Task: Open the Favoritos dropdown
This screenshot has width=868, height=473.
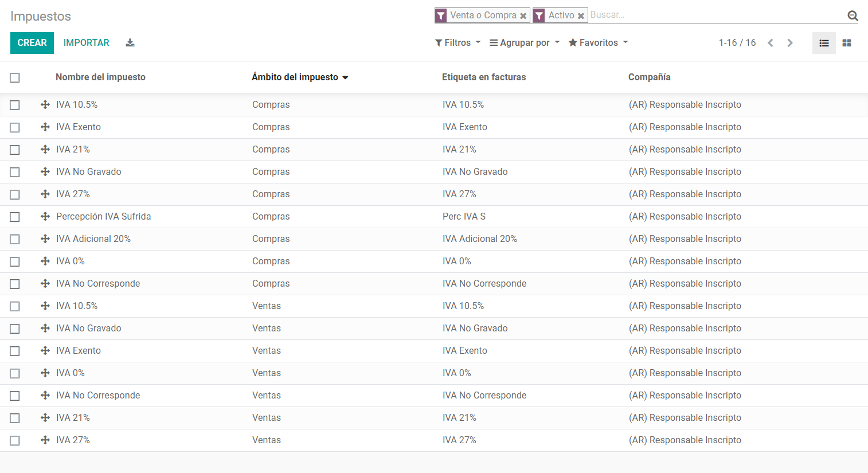Action: tap(598, 43)
